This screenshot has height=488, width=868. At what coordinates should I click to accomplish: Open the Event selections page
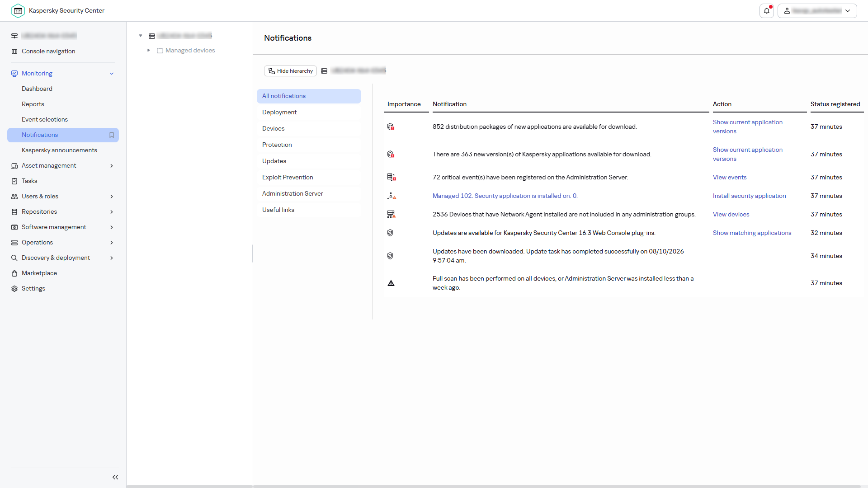pos(45,120)
